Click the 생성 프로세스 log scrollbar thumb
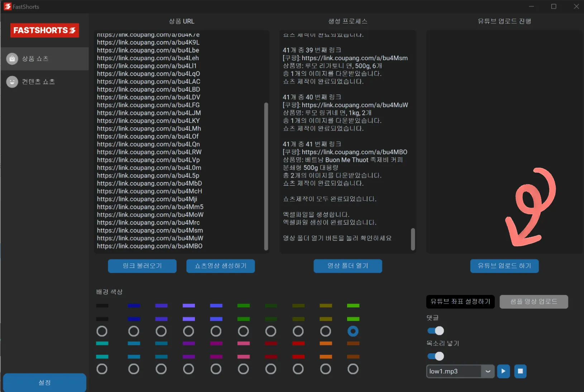Screen dimensions: 584x392 click(x=413, y=239)
